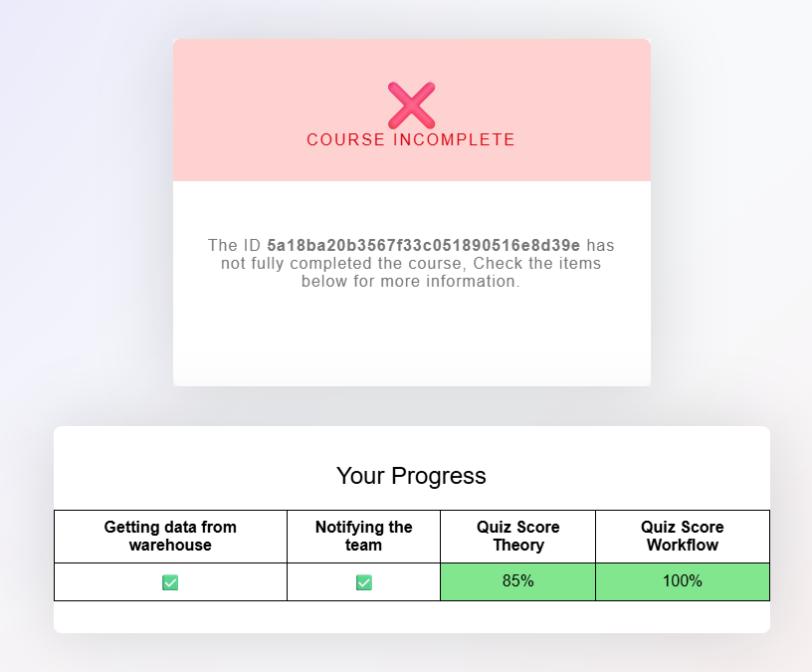Click 'The ID' text before the hash
This screenshot has height=672, width=812.
[x=234, y=245]
